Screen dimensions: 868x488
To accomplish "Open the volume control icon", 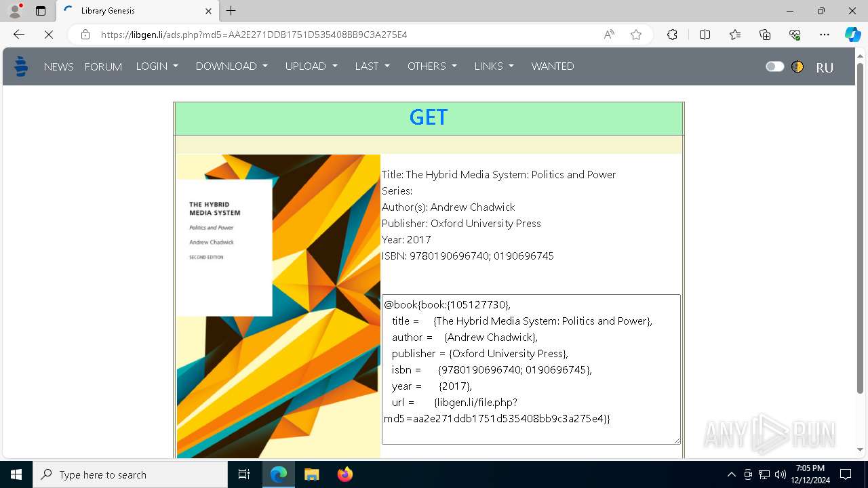I will point(781,474).
